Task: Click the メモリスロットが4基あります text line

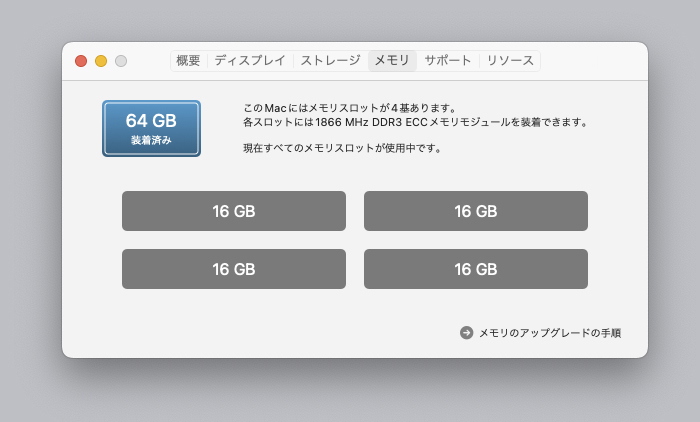Action: click(350, 108)
